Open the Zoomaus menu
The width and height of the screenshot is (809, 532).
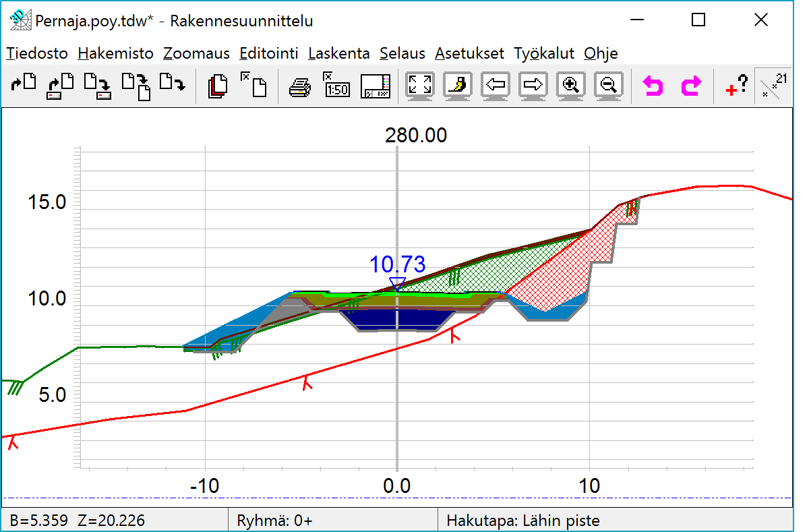click(x=196, y=53)
